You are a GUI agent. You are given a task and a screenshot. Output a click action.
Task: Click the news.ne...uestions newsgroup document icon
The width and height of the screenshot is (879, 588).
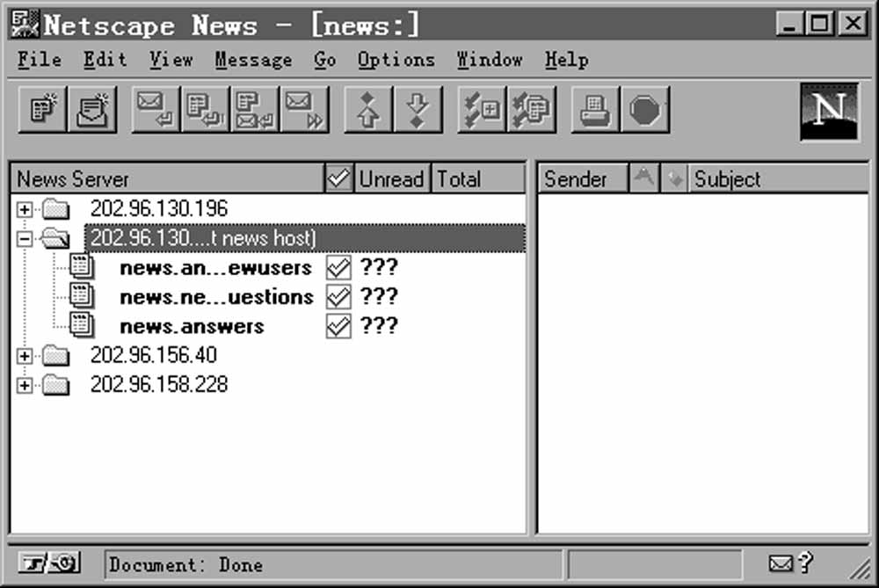coord(82,295)
